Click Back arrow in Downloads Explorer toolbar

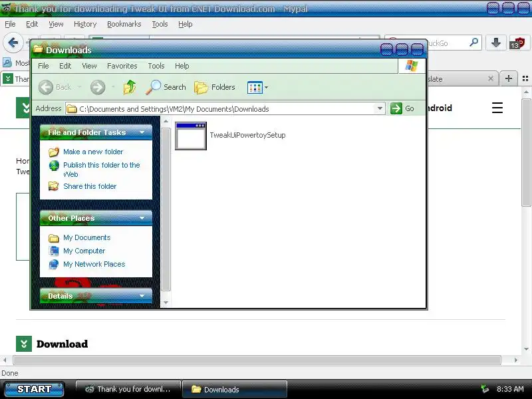point(46,87)
